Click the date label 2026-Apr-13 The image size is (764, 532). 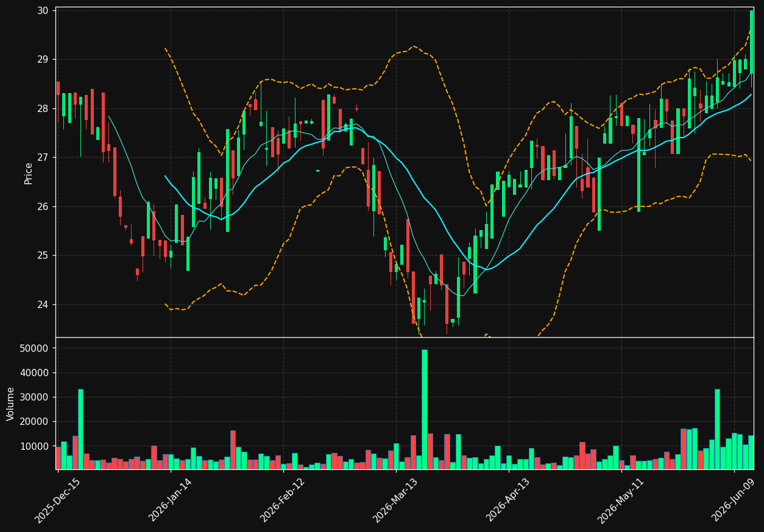click(508, 501)
